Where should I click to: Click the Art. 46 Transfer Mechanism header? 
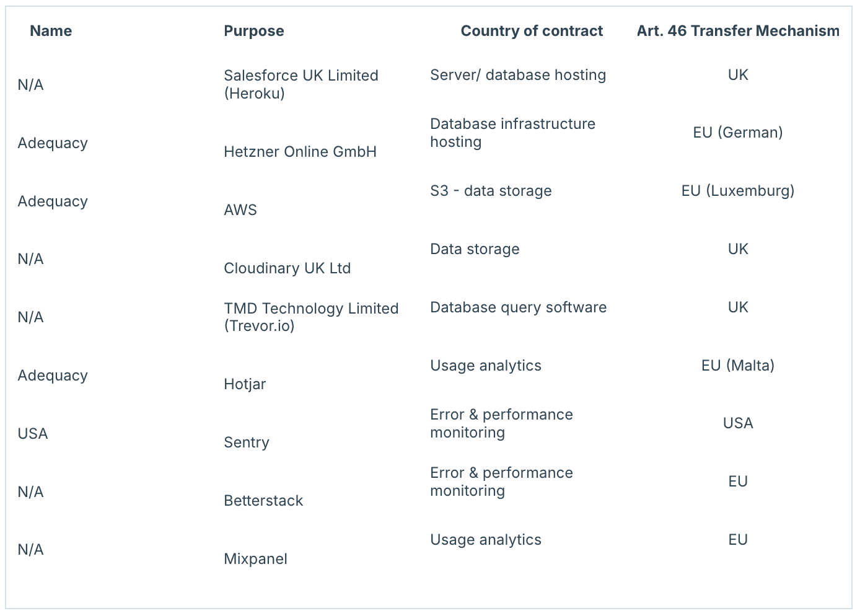[737, 31]
